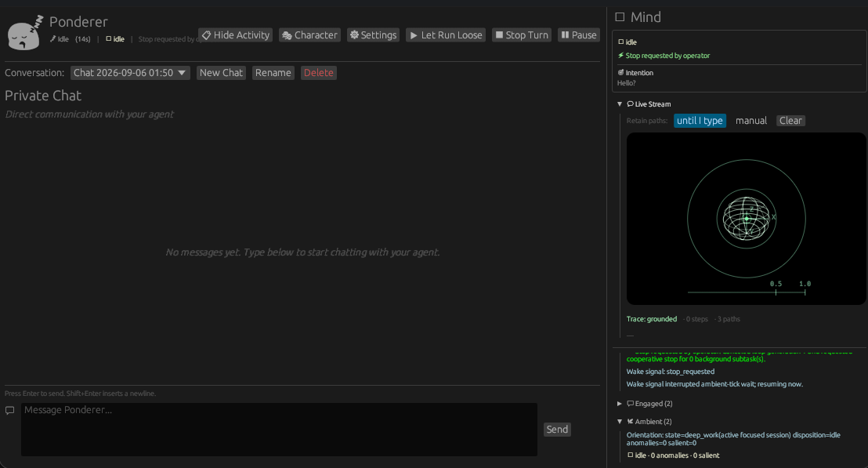The height and width of the screenshot is (468, 868).
Task: Delete the current conversation
Action: [x=318, y=73]
